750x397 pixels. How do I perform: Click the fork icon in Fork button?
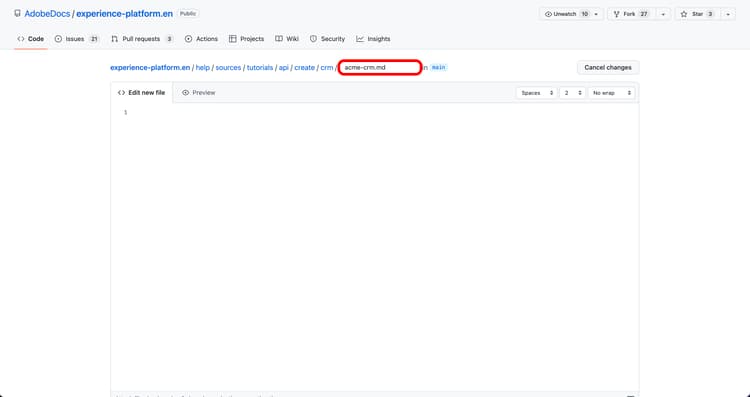click(x=617, y=14)
